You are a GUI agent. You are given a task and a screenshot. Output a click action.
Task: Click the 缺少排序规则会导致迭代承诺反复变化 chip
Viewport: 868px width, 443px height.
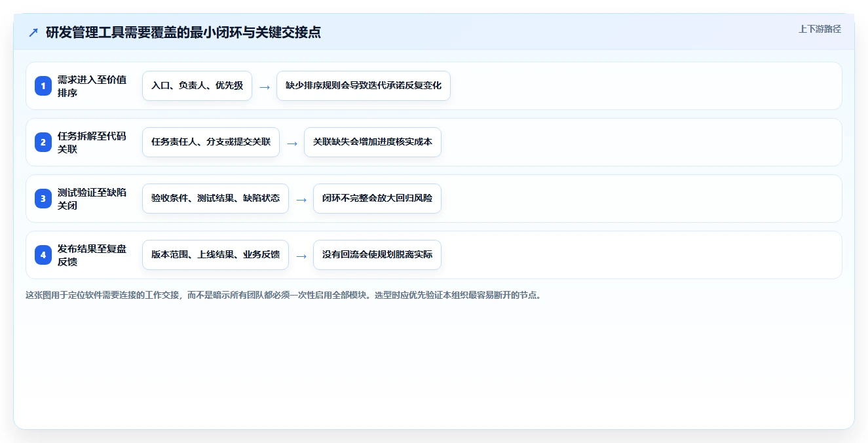tap(364, 86)
